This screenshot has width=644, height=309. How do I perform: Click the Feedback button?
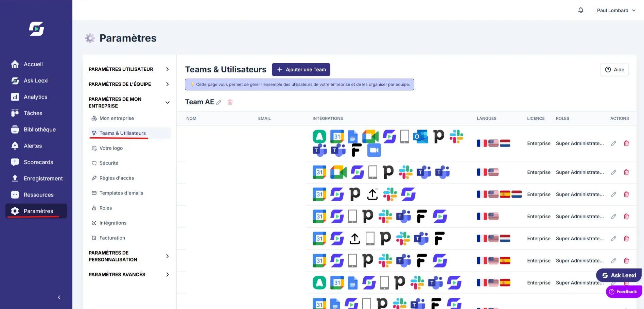pos(624,292)
